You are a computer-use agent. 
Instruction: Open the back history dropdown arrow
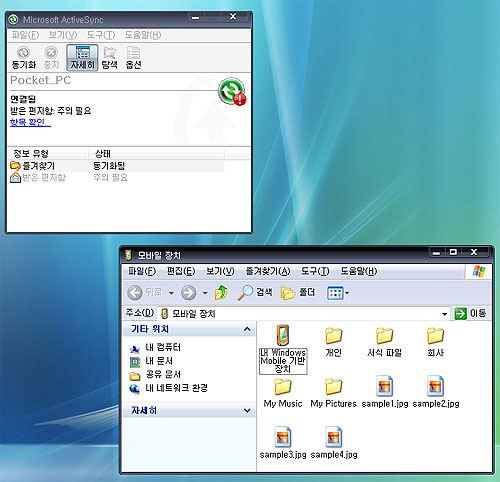pos(171,293)
